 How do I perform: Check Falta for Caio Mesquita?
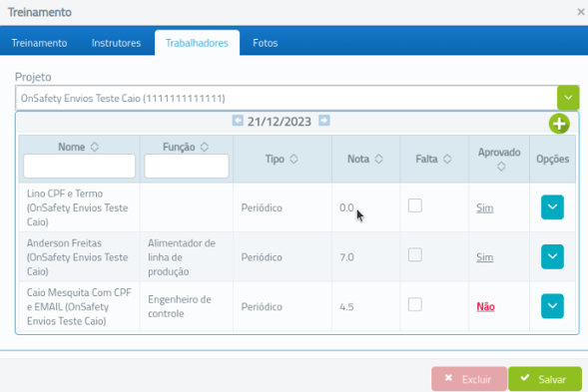415,304
